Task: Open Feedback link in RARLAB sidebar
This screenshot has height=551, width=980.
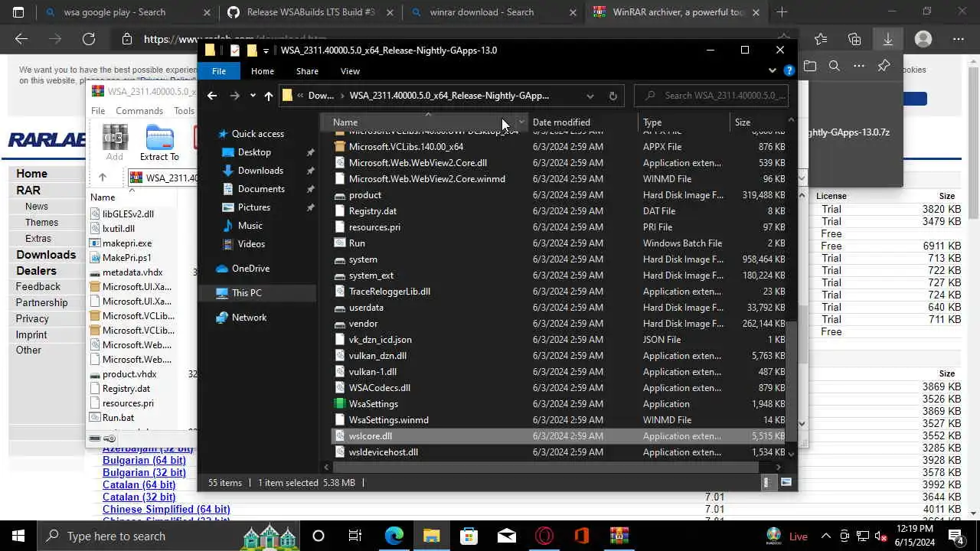Action: [x=38, y=287]
